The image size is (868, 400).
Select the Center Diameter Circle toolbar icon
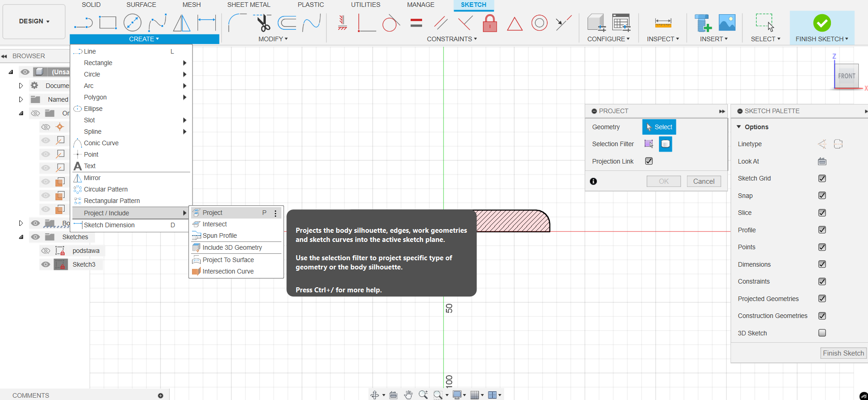click(132, 22)
